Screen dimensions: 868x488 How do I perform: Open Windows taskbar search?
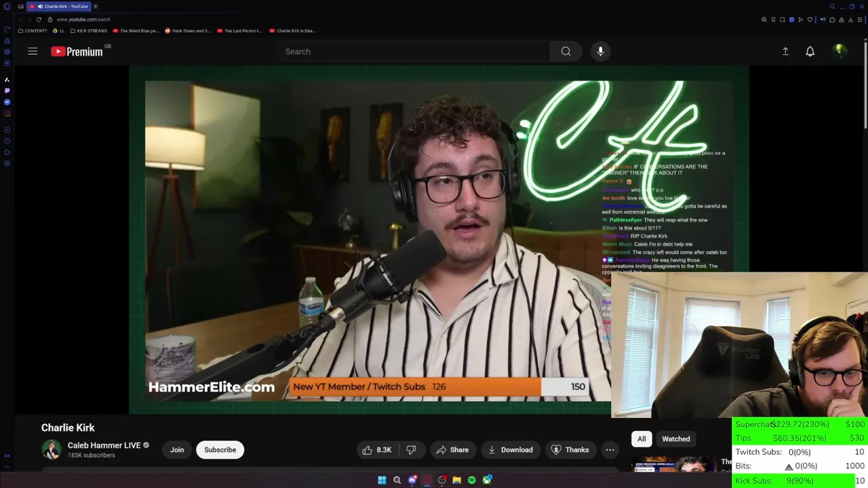click(397, 480)
